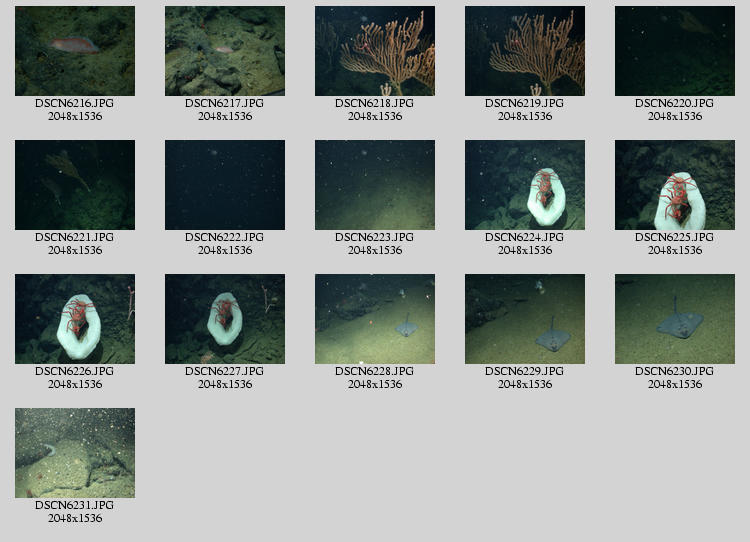This screenshot has width=750, height=542.
Task: Select the DSCN6229.JPG skate thumbnail
Action: (x=525, y=319)
